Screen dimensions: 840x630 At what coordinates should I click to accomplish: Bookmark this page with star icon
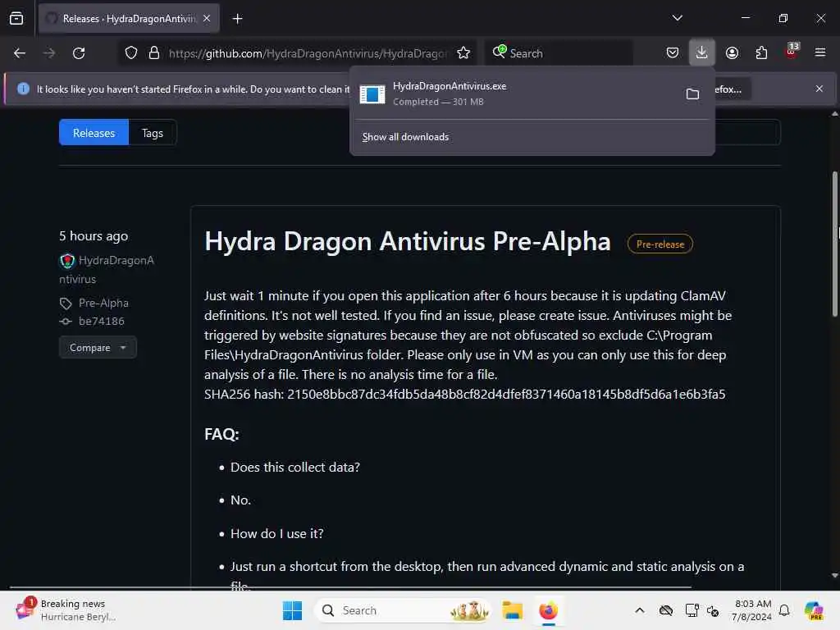click(463, 53)
